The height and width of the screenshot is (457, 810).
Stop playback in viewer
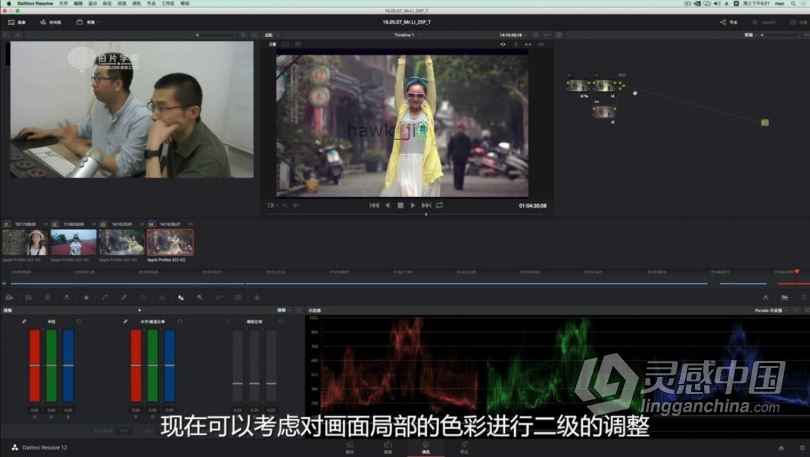click(x=400, y=205)
